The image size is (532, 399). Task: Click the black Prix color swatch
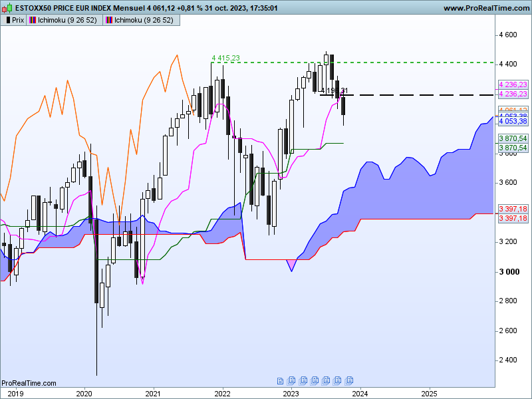[x=8, y=21]
